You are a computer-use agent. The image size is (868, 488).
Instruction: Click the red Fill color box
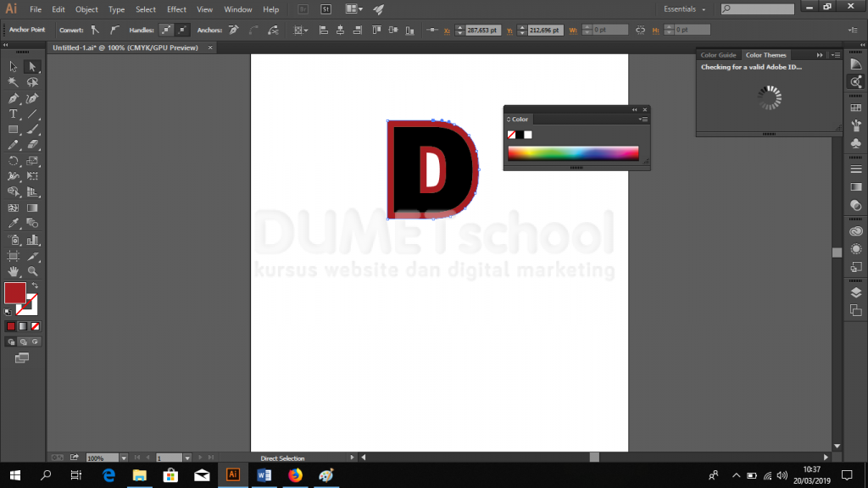(x=15, y=292)
